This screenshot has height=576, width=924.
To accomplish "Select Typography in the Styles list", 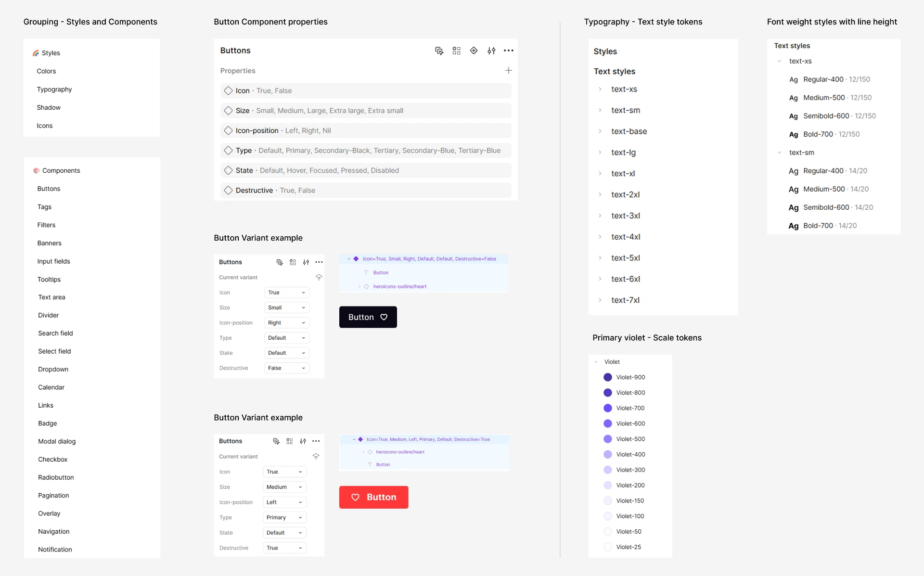I will [54, 90].
